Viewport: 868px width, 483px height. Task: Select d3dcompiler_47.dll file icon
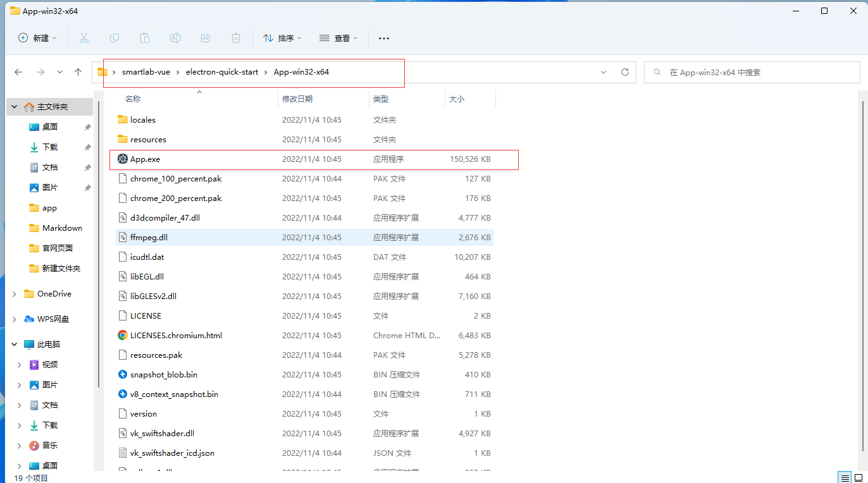tap(123, 217)
